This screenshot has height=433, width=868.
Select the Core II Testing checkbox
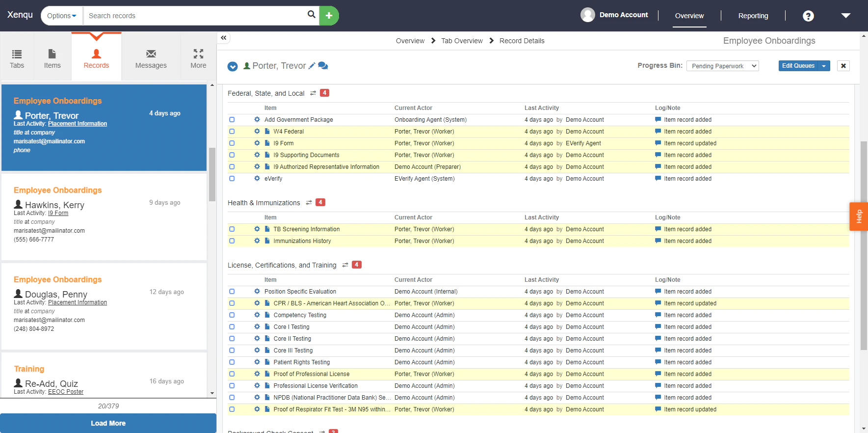232,339
